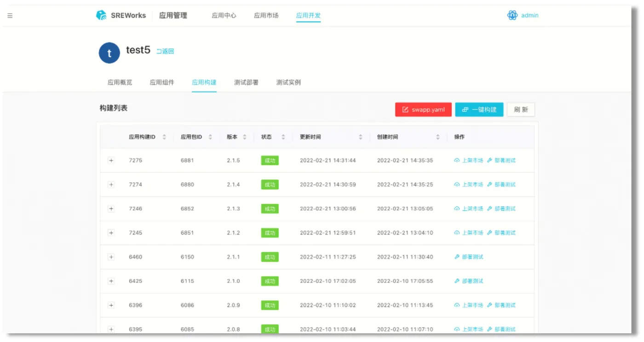Click 部署测试 for version 2.0.9

(501, 305)
